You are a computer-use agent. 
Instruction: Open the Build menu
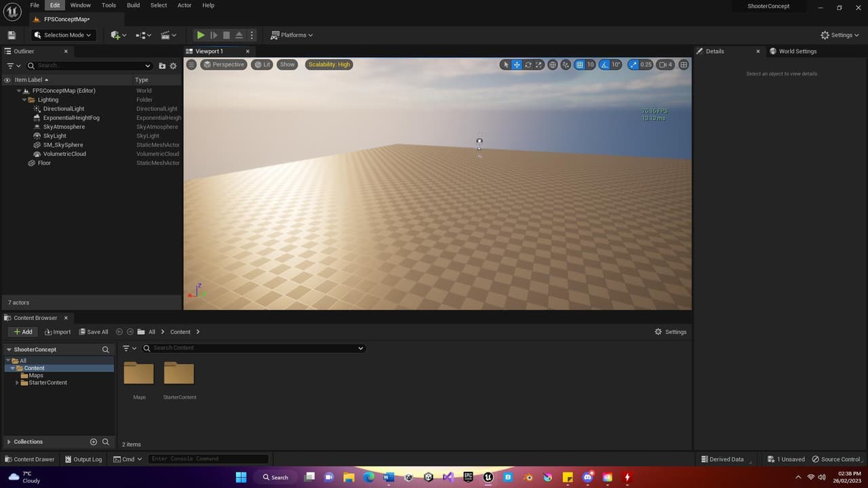click(134, 5)
